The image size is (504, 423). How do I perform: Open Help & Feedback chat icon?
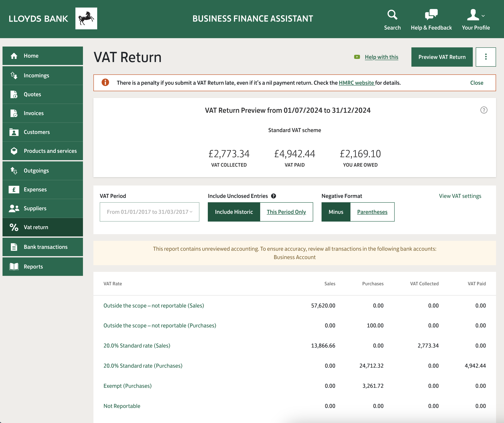click(x=431, y=14)
